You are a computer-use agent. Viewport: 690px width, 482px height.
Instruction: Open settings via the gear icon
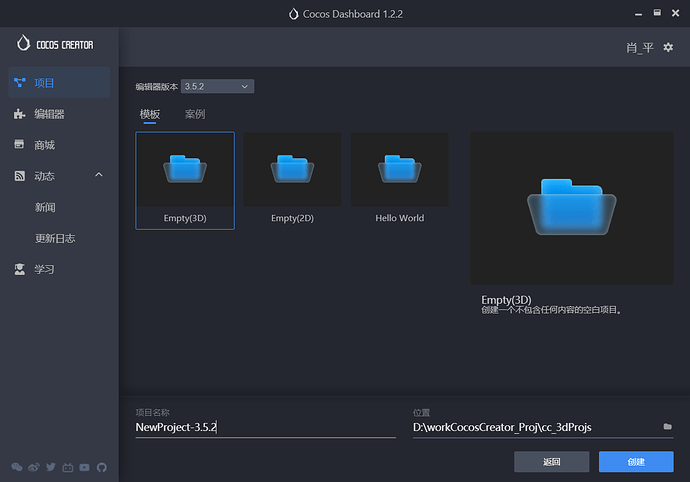click(x=668, y=47)
